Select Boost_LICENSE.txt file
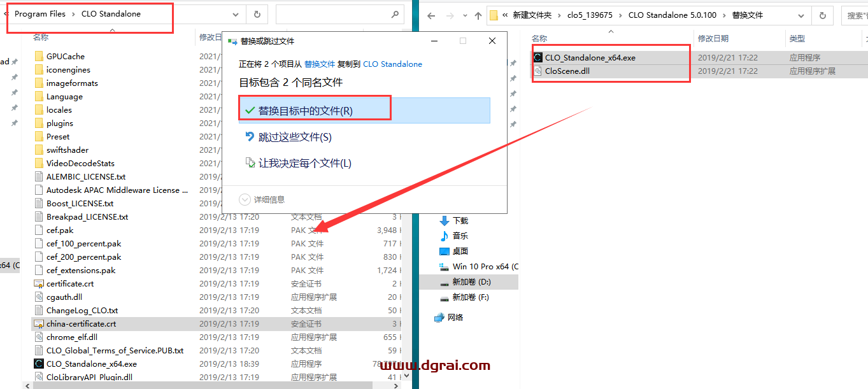Screen dimensions: 868x389 (80, 203)
